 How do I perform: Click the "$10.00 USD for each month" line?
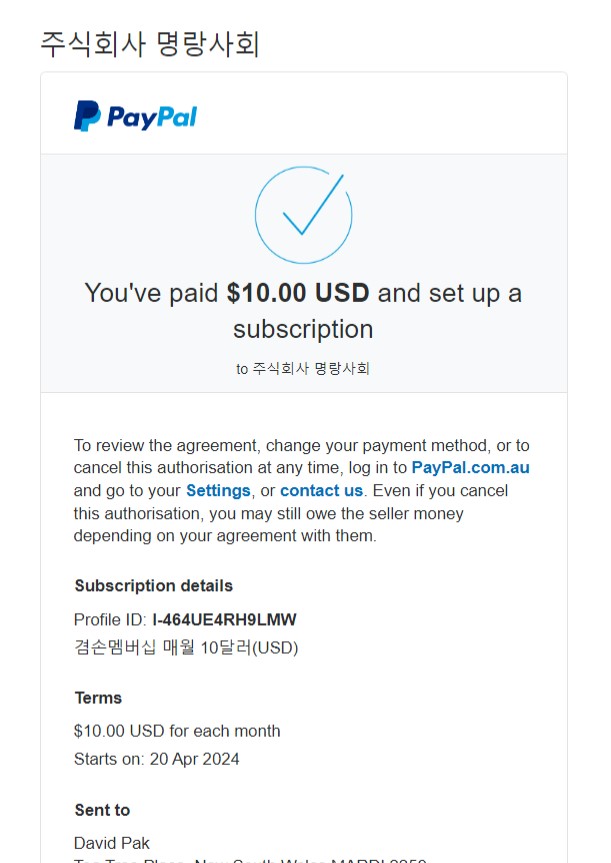pos(177,731)
